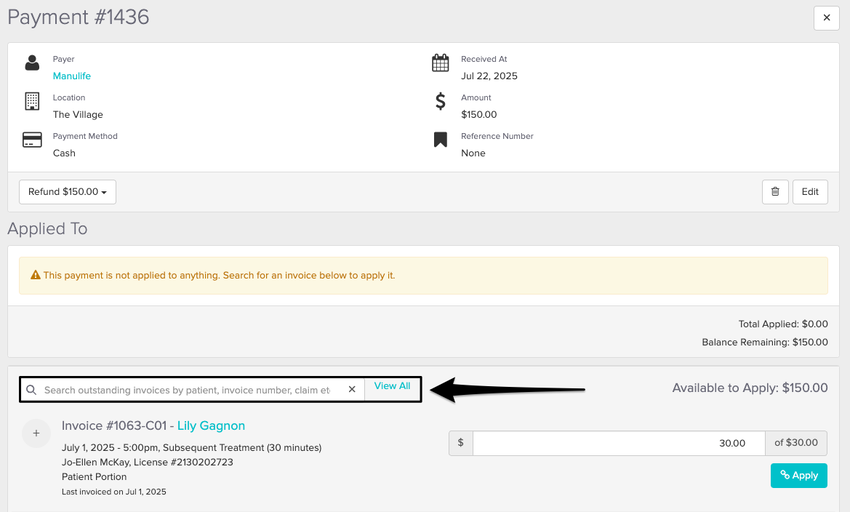Apply payment to invoice #1063-C01
The width and height of the screenshot is (850, 512).
[x=799, y=476]
